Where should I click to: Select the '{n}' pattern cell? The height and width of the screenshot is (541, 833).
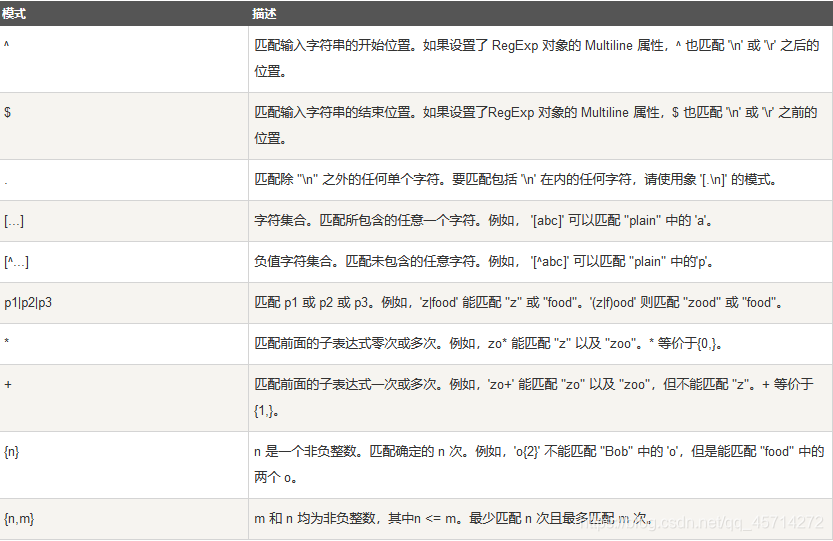(124, 465)
